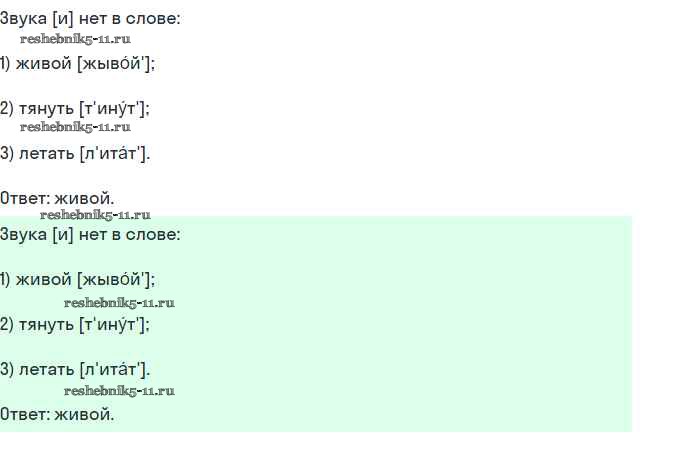Image resolution: width=680 pixels, height=465 pixels.
Task: Click watermark below option 3 in green block
Action: (119, 390)
